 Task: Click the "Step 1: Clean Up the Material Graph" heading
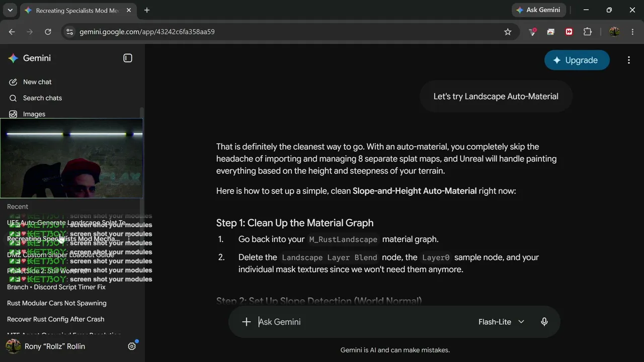pos(295,223)
